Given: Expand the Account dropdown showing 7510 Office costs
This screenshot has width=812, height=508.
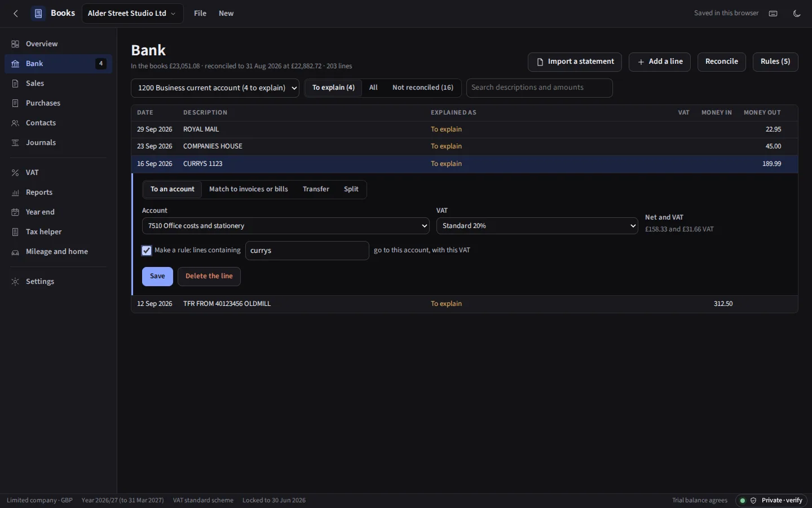Looking at the screenshot, I should (x=286, y=226).
